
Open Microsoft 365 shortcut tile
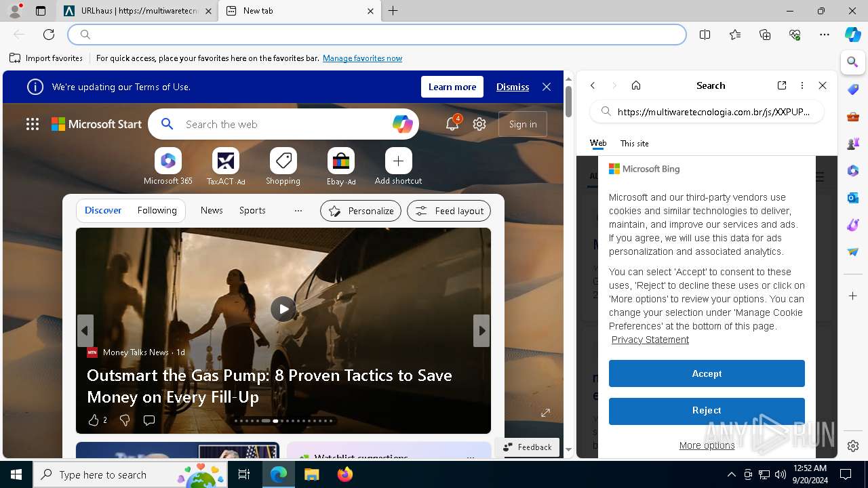coord(168,167)
